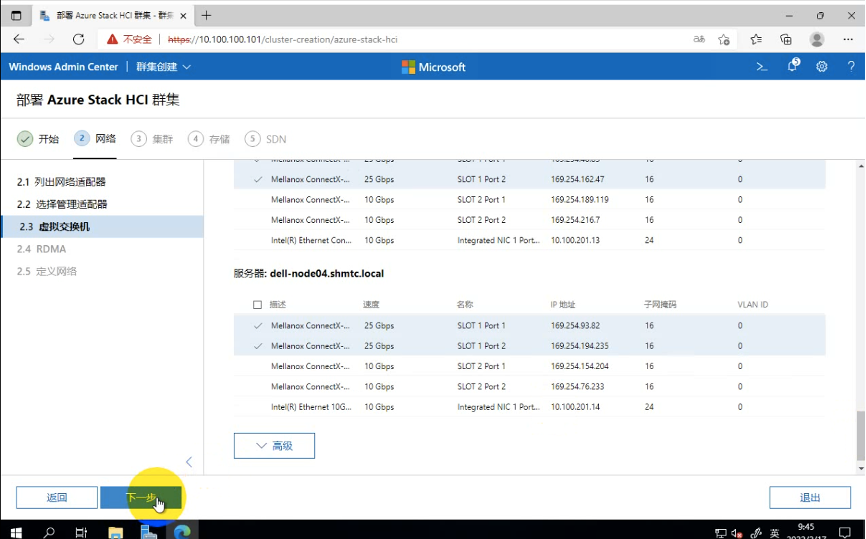Open Windows Admin Center settings gear
This screenshot has height=539, width=866.
pos(822,67)
